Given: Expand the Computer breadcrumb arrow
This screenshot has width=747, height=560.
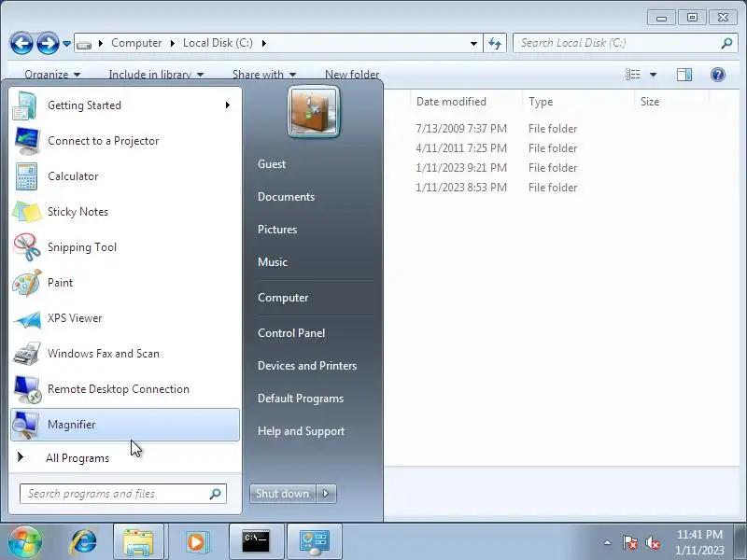Looking at the screenshot, I should [173, 43].
